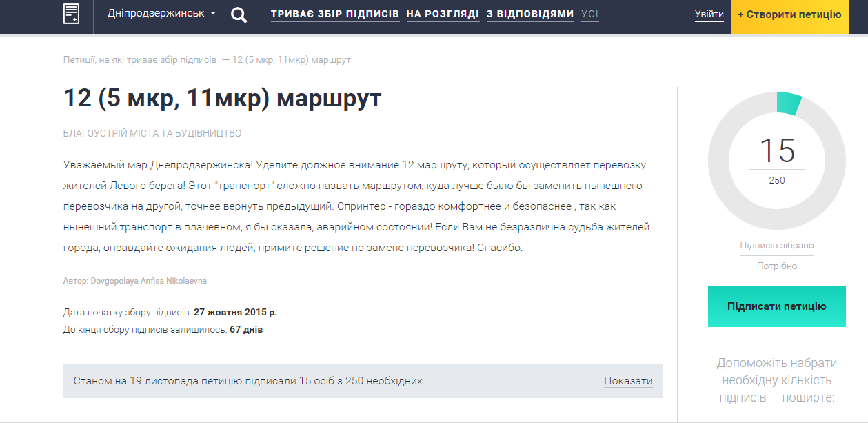
Task: Click the Увійти login link
Action: pos(709,14)
